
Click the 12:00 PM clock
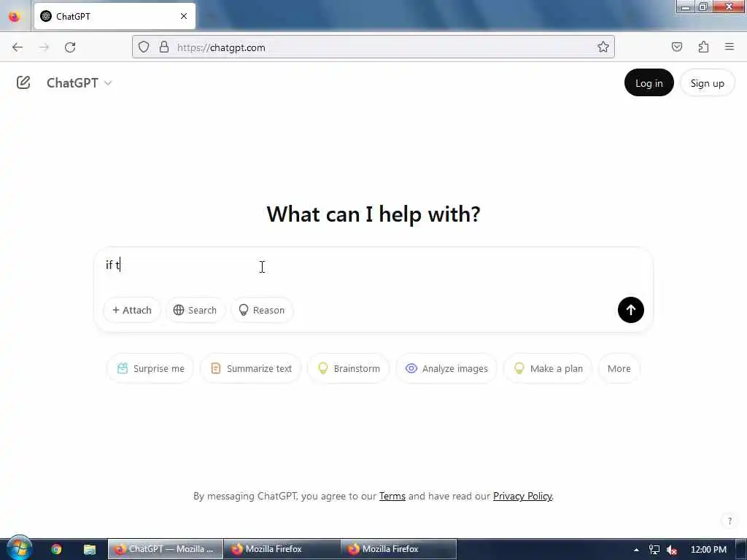(x=708, y=550)
